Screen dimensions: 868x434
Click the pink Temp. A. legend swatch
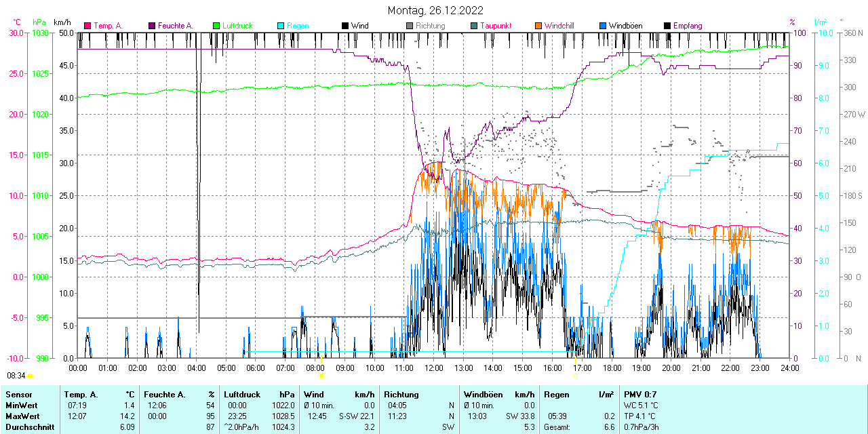pyautogui.click(x=87, y=26)
